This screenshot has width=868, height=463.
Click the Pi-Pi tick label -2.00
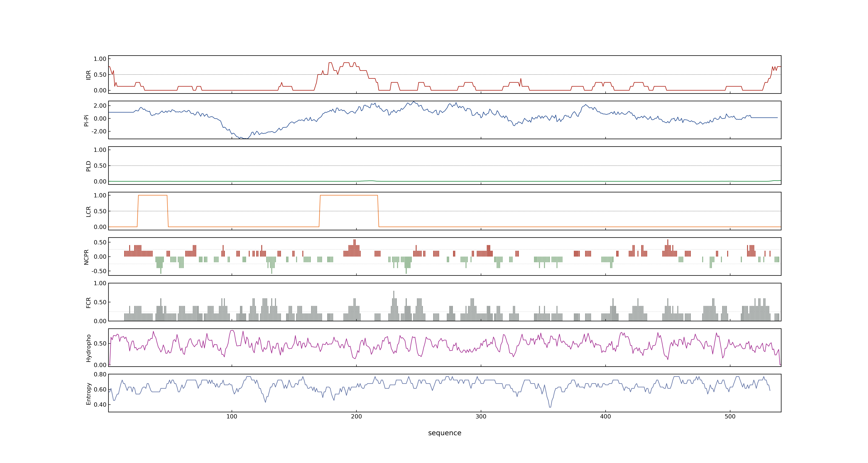tap(99, 131)
